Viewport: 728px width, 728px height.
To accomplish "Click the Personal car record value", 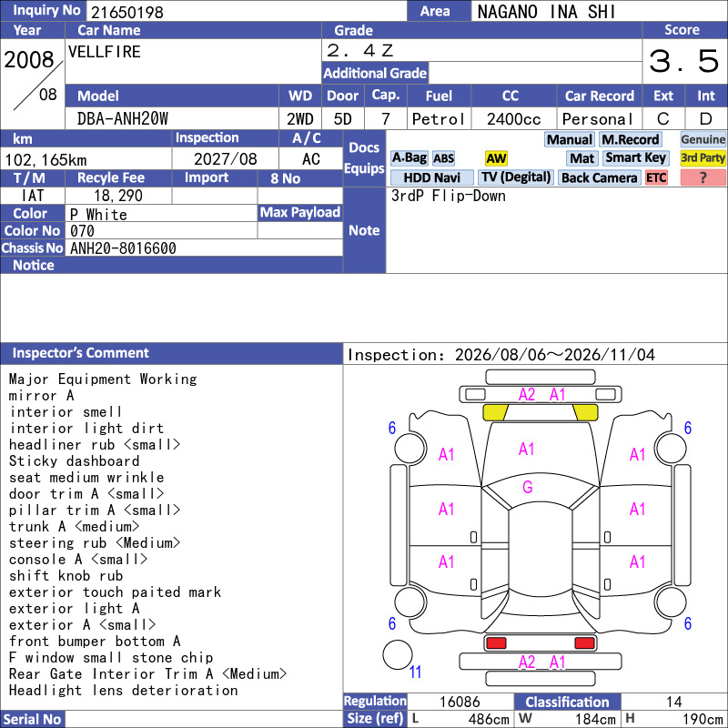I will coord(598,119).
